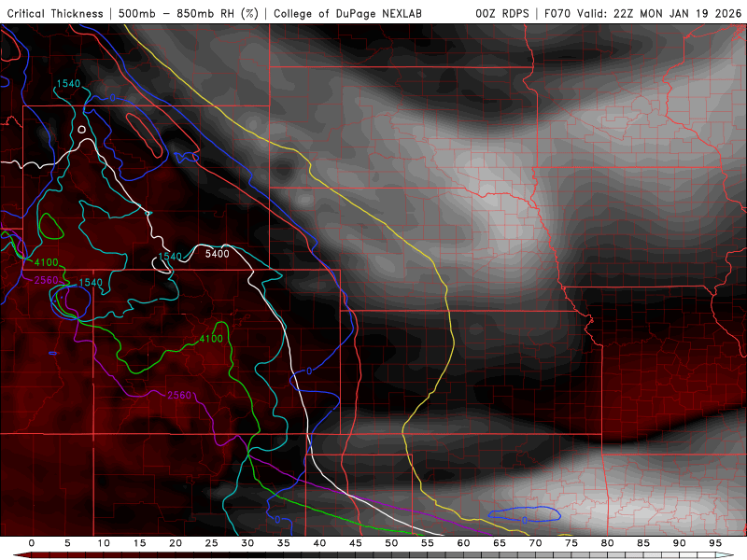Click the "60" value on the color scale

pyautogui.click(x=463, y=543)
